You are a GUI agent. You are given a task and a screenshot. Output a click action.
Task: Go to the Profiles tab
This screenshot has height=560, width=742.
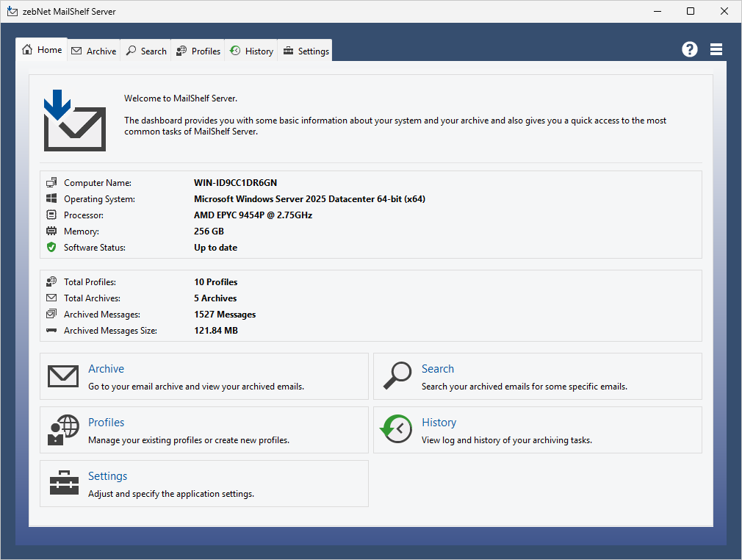[198, 51]
